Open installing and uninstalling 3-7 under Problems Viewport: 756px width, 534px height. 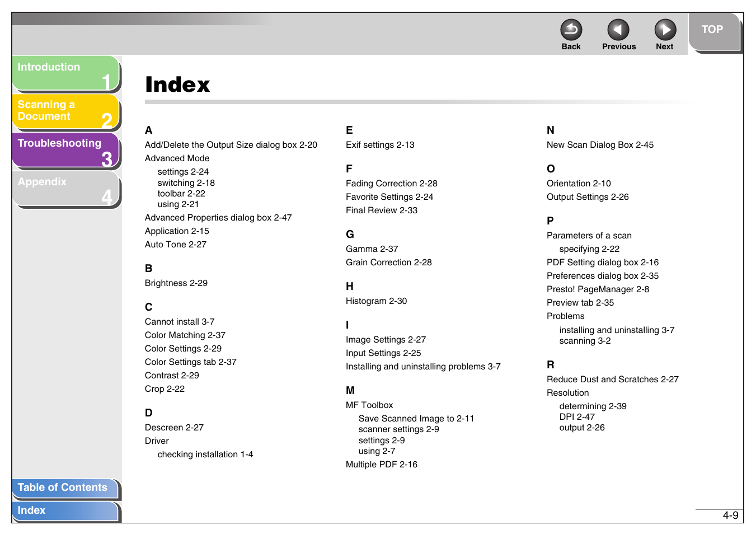tap(617, 330)
